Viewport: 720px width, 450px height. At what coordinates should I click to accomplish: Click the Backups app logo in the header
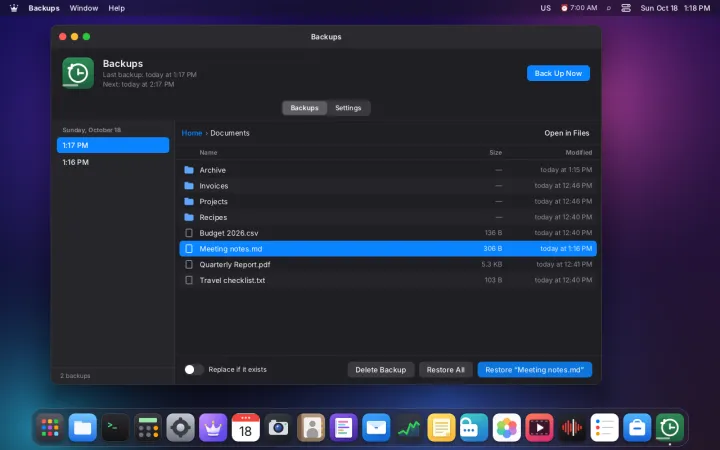78,73
